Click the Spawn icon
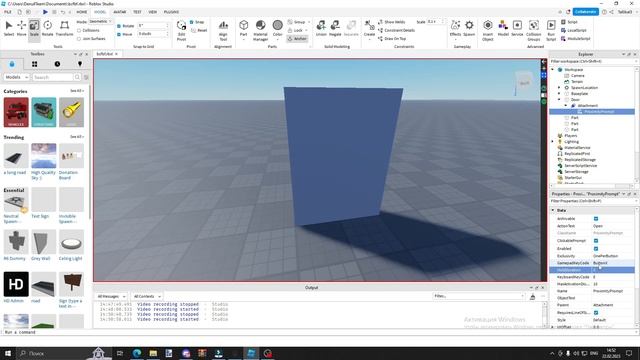 [469, 28]
